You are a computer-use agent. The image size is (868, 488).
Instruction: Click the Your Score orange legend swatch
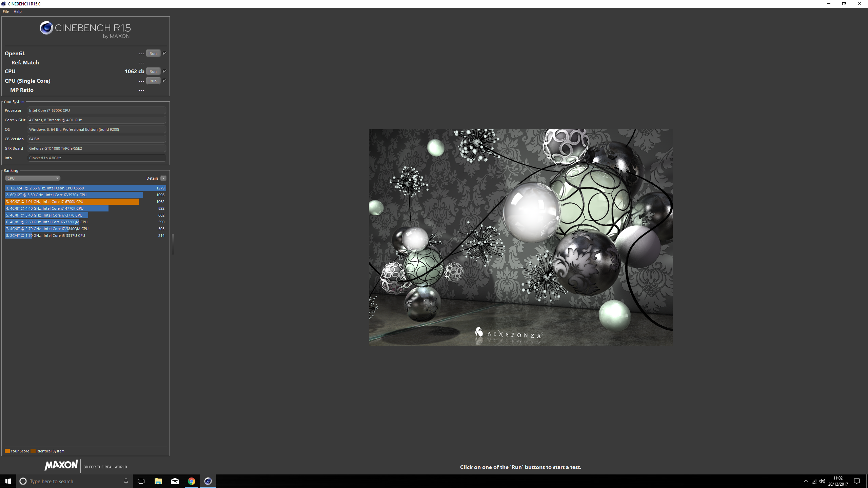(7, 451)
